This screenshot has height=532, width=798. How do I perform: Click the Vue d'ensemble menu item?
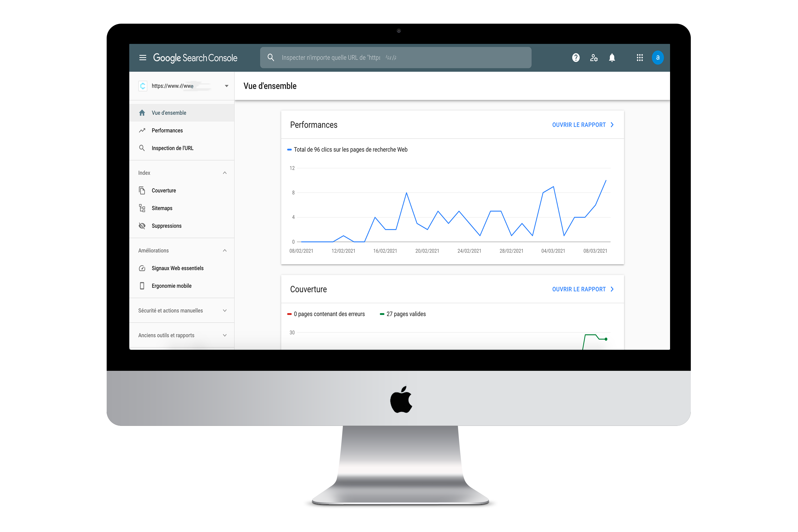point(169,112)
